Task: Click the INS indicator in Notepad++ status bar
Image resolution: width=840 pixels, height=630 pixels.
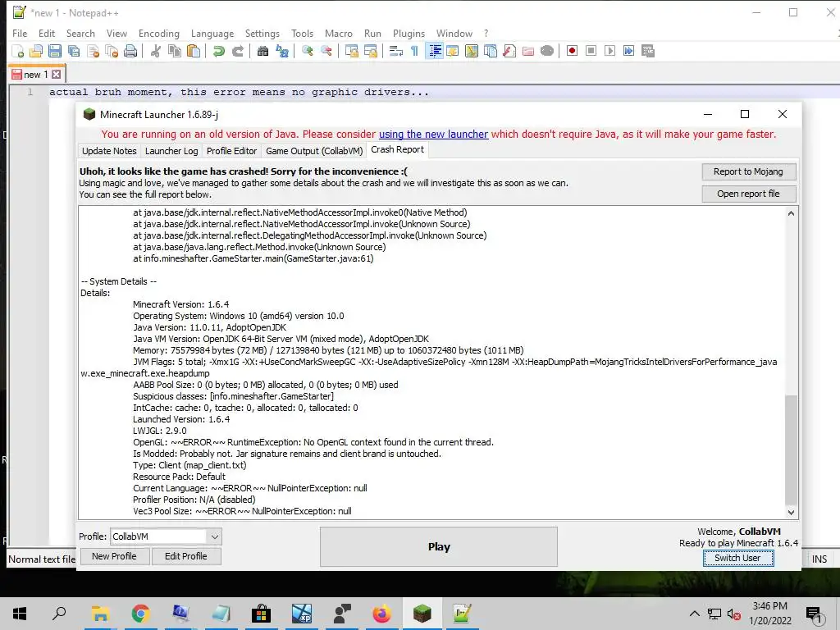Action: pyautogui.click(x=819, y=559)
